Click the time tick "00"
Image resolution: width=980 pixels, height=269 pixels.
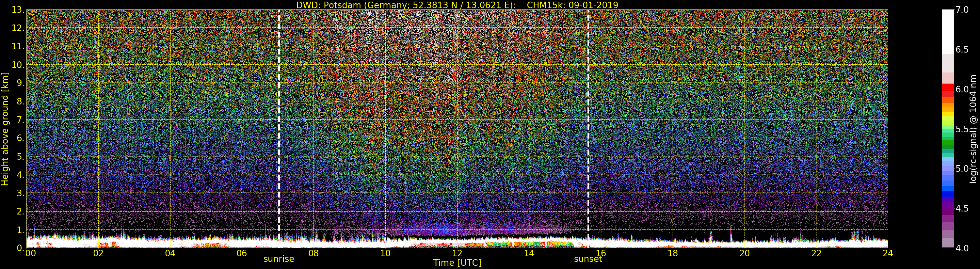coord(30,253)
